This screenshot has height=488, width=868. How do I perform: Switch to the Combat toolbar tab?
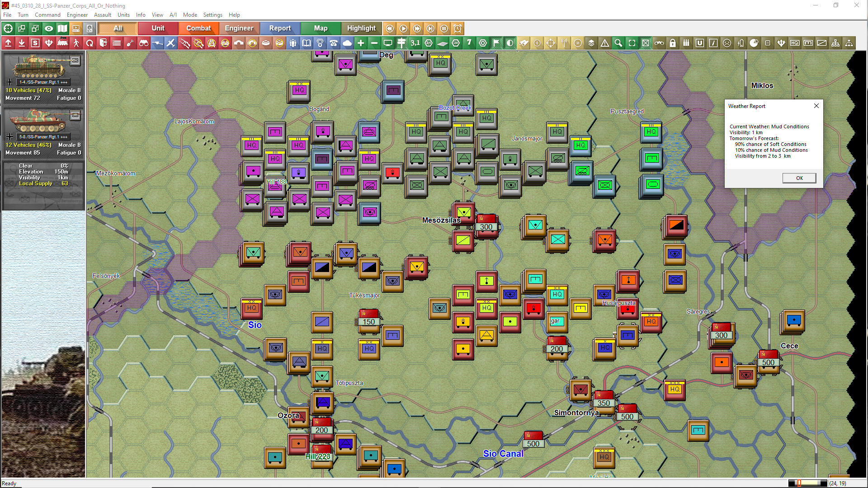(x=198, y=28)
